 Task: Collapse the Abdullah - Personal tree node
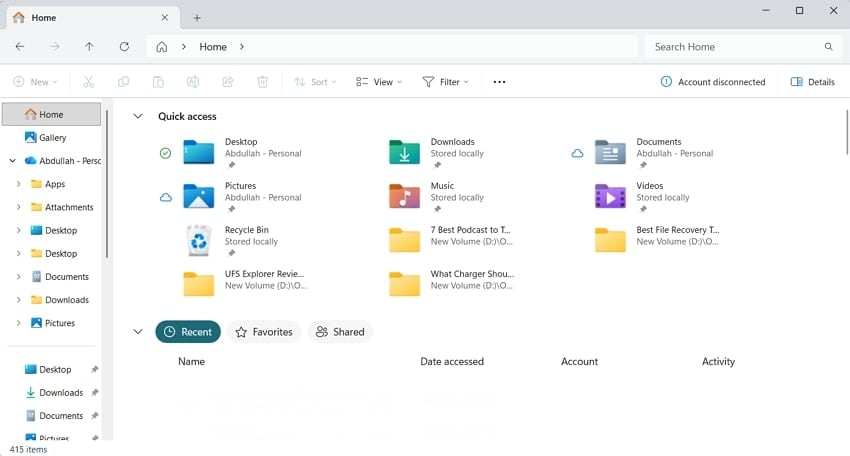pyautogui.click(x=12, y=160)
